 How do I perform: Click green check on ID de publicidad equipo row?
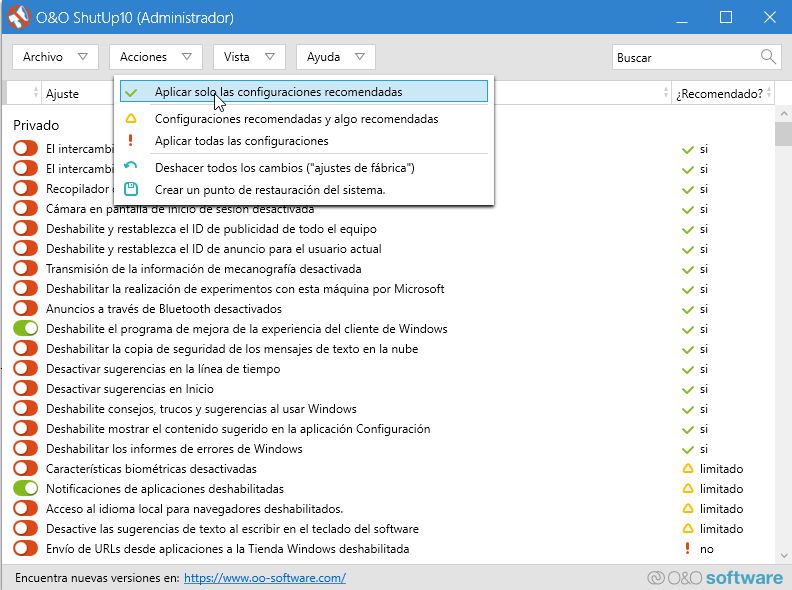(687, 230)
